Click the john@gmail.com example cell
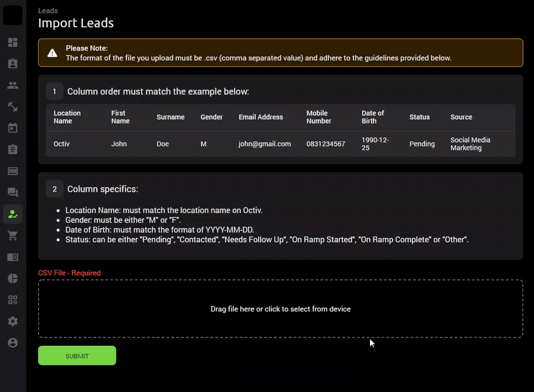The height and width of the screenshot is (392, 534). point(265,144)
